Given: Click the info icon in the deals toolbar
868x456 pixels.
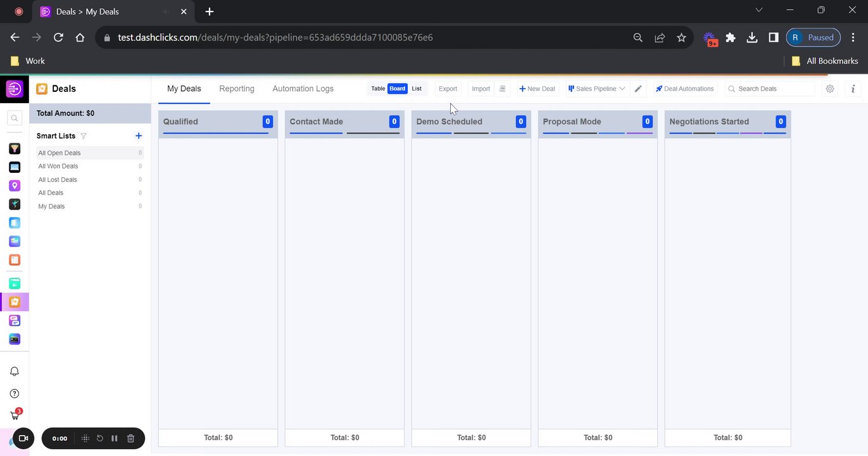Looking at the screenshot, I should [x=853, y=89].
